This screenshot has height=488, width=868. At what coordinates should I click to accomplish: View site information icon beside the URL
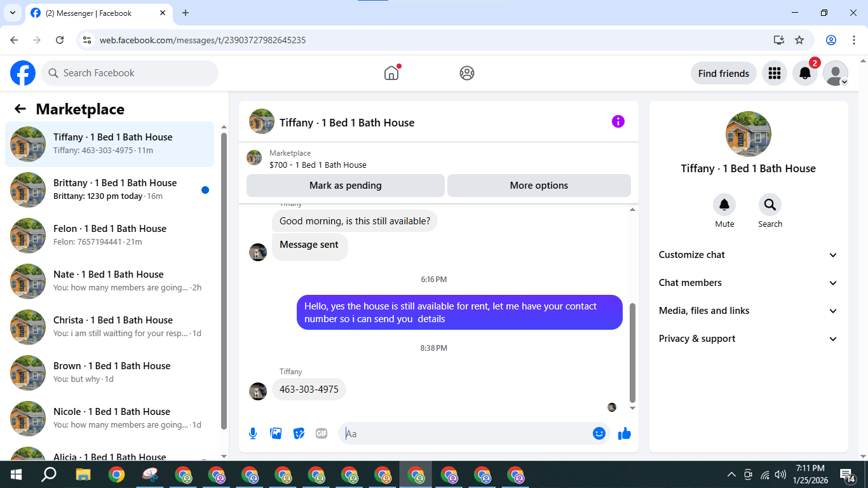coord(88,40)
